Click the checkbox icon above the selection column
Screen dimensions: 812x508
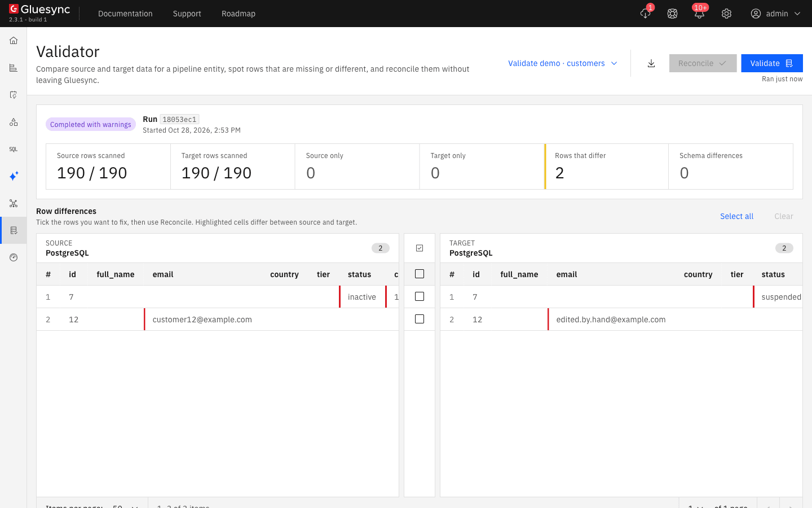pyautogui.click(x=420, y=248)
